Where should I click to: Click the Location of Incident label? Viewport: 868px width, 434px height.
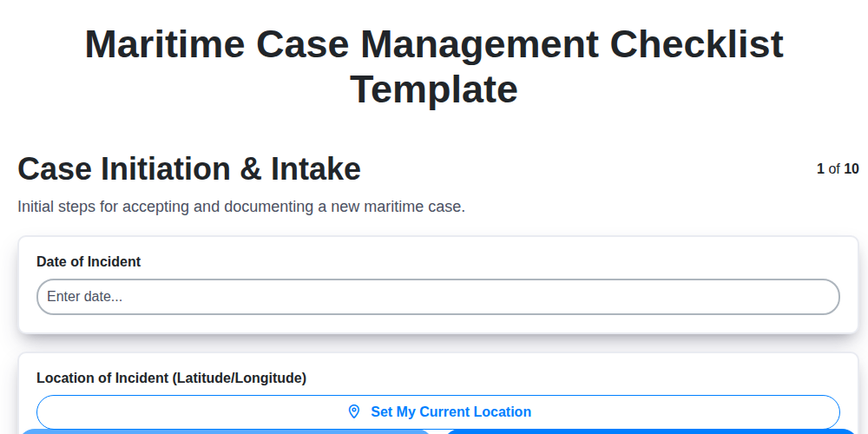click(171, 378)
